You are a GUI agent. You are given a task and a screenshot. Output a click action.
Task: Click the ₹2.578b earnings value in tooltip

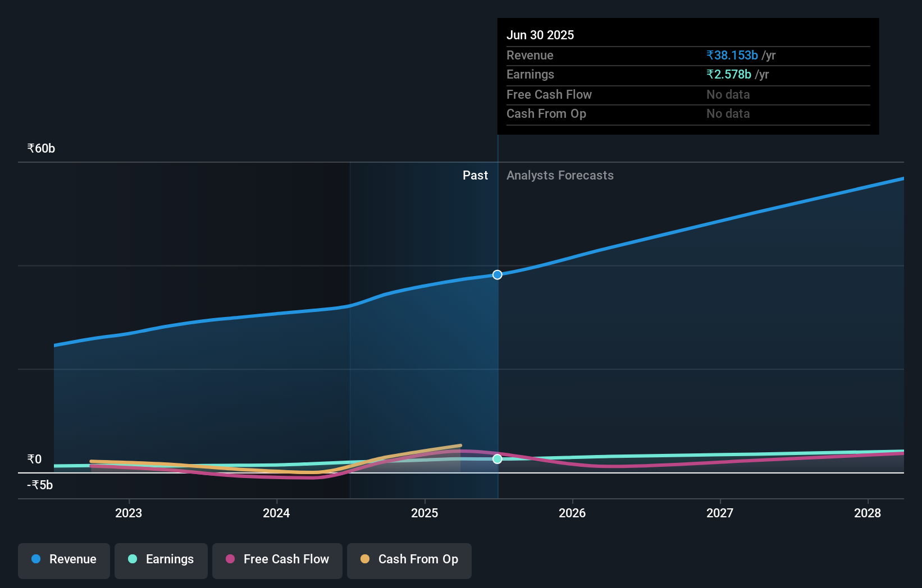tap(729, 75)
